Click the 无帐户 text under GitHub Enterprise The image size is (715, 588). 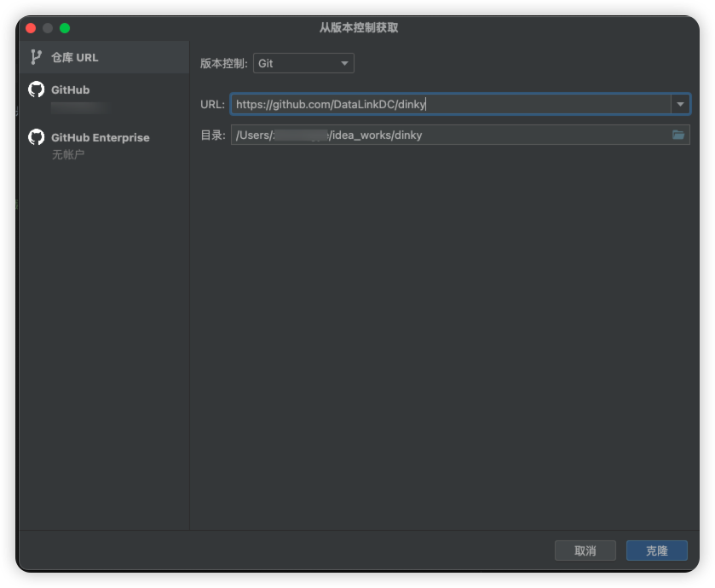click(68, 155)
